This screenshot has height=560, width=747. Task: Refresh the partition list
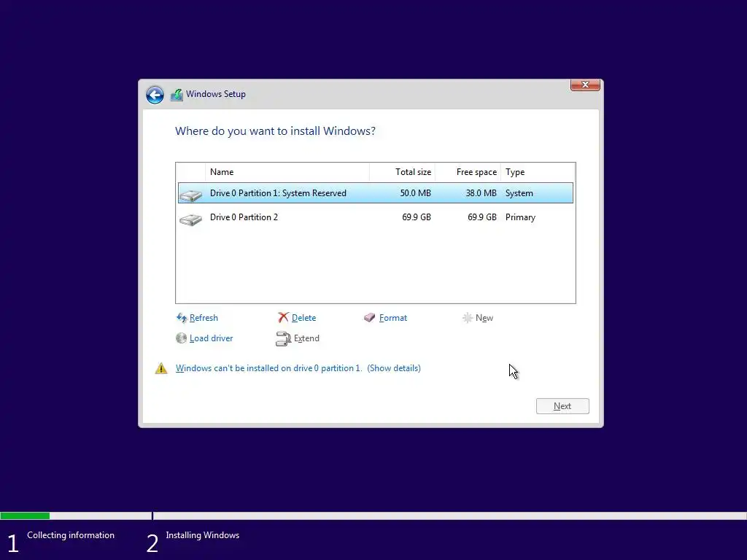click(x=204, y=318)
